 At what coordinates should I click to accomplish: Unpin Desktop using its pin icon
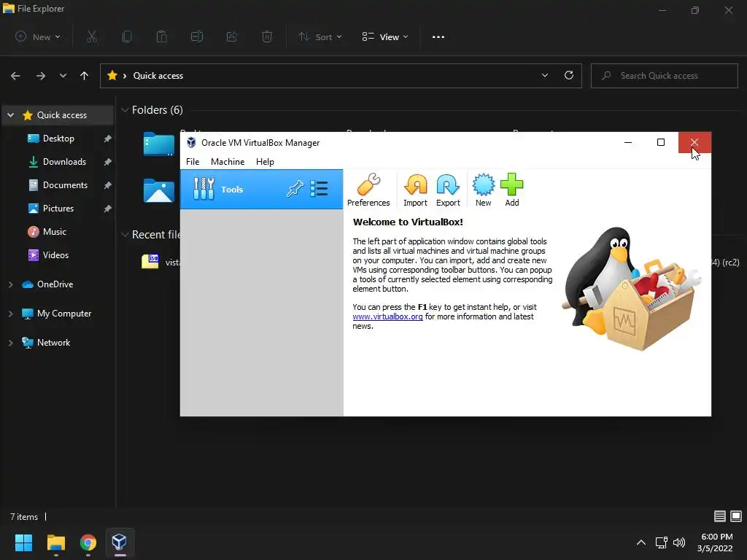coord(108,139)
